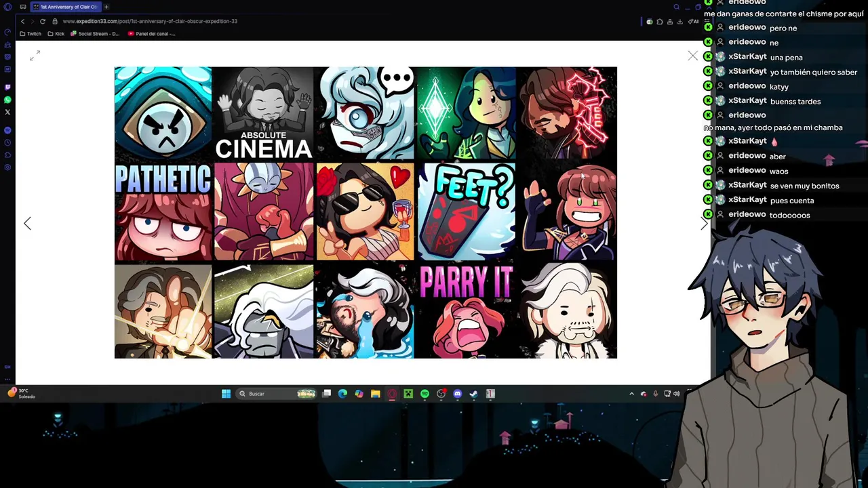Image resolution: width=868 pixels, height=488 pixels.
Task: Open the Windows Start menu
Action: [x=226, y=394]
